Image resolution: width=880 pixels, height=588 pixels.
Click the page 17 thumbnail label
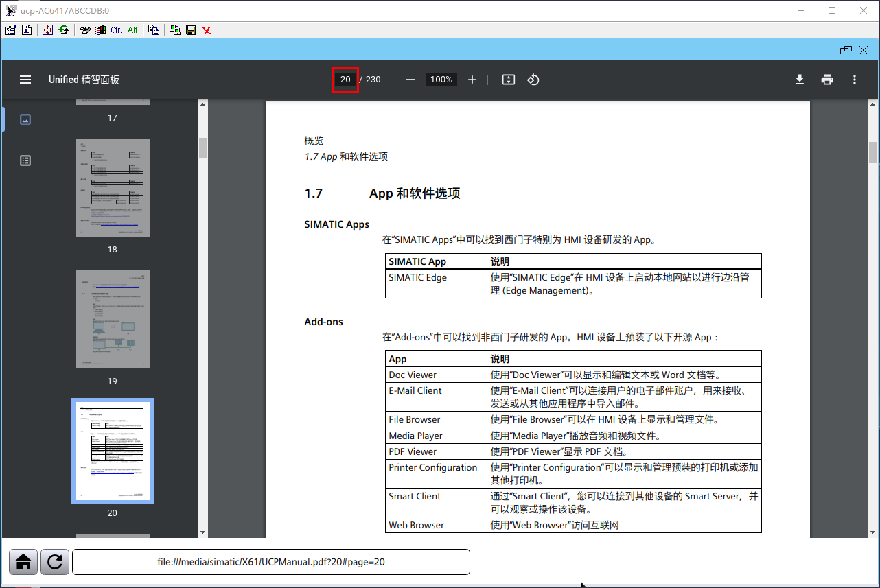coord(113,118)
